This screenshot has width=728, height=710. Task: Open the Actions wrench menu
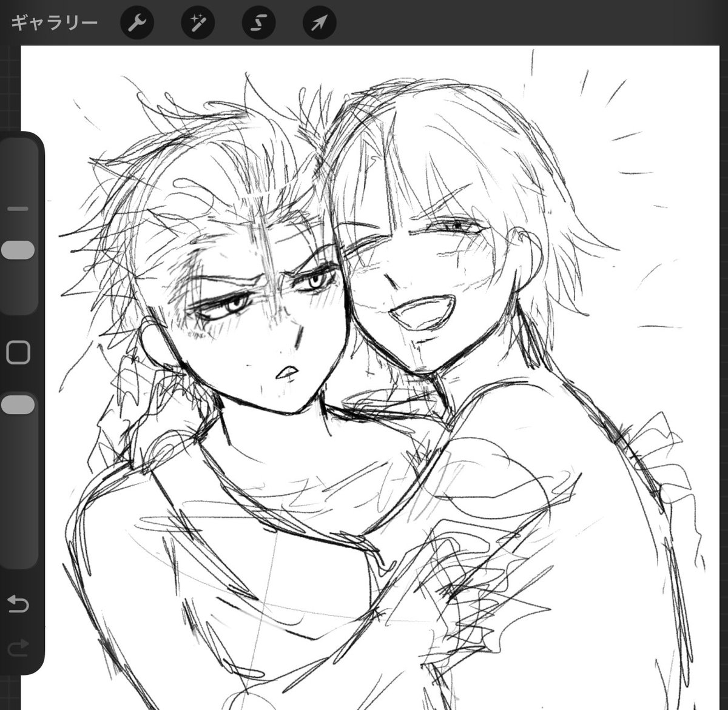(137, 23)
